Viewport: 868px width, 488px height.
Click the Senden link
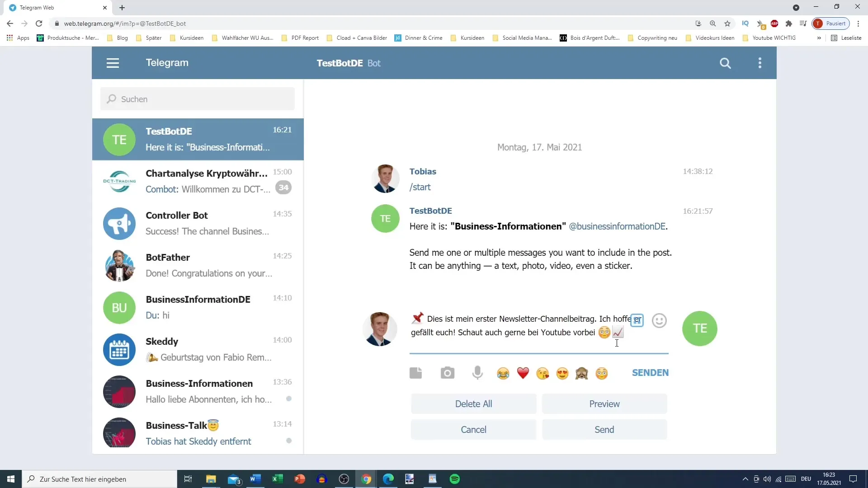tap(650, 373)
